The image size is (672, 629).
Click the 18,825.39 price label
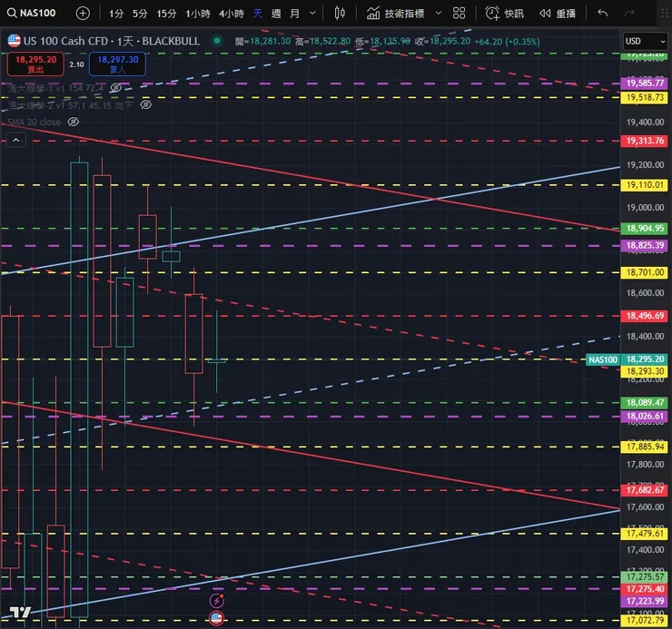click(645, 245)
